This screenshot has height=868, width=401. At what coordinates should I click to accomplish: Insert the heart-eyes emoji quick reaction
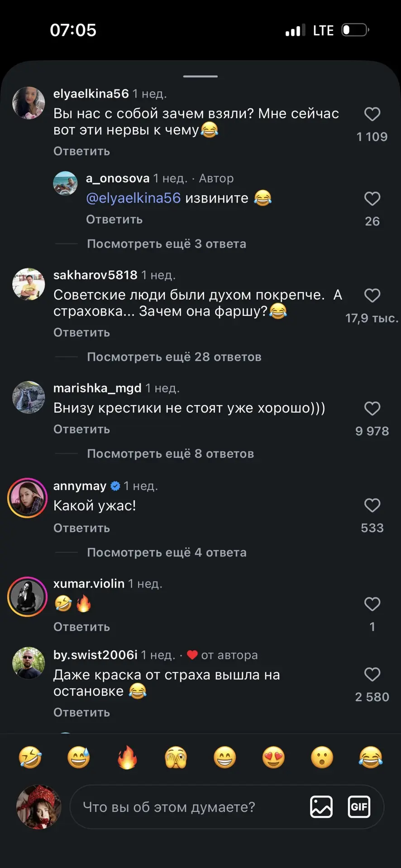coord(273,757)
